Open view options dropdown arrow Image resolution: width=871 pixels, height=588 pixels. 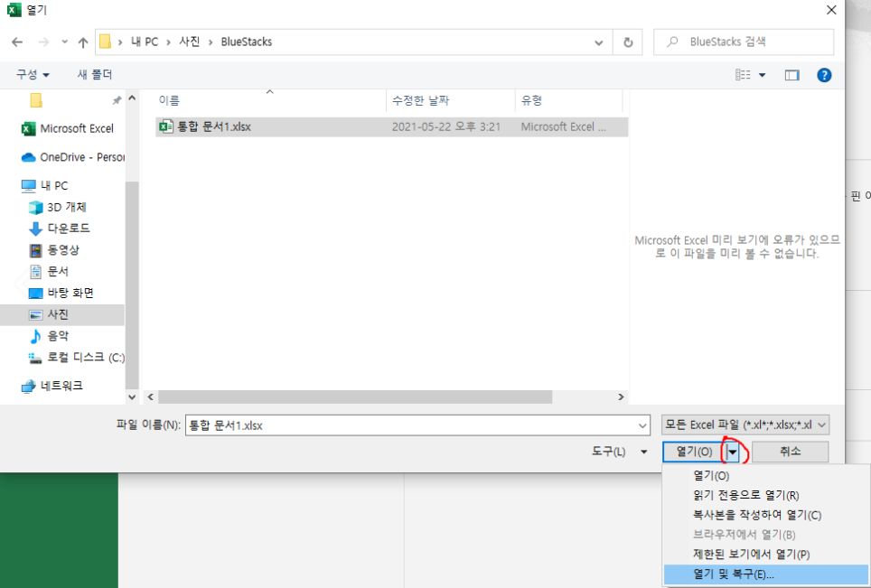(x=763, y=75)
